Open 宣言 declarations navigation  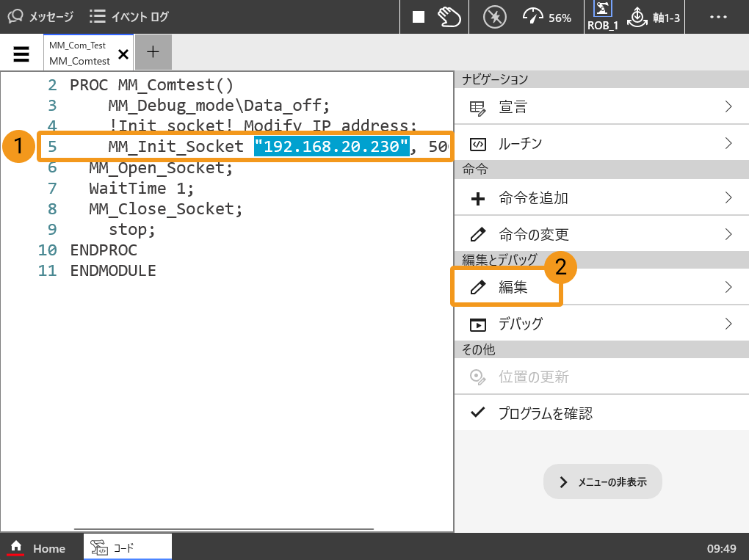[x=601, y=106]
